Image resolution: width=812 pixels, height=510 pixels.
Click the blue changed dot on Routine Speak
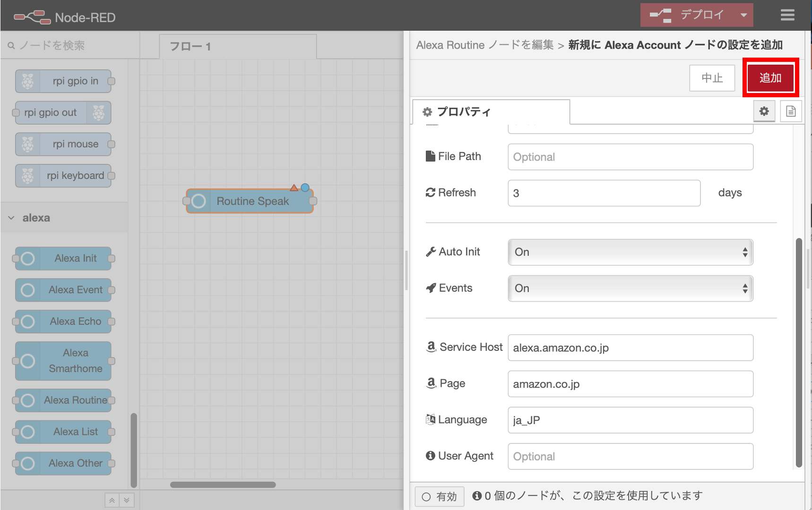click(x=305, y=187)
